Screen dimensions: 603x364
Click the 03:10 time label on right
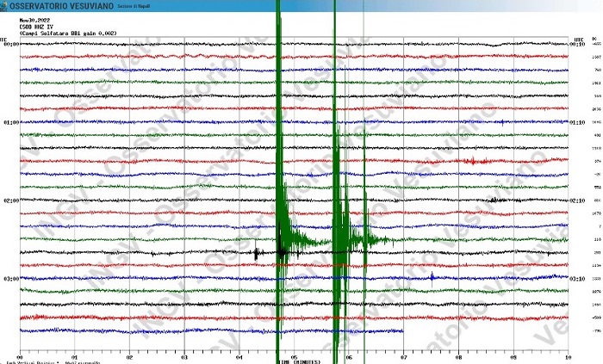(x=578, y=279)
